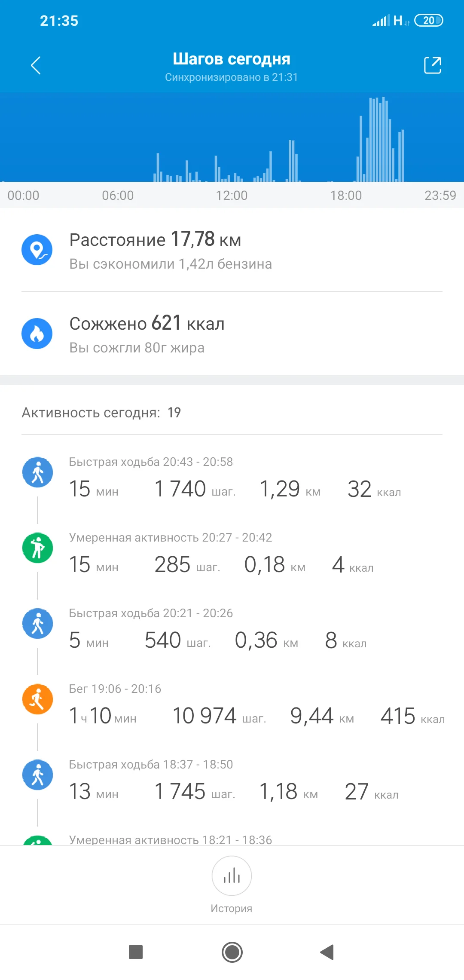Viewport: 464px width, 980px height.
Task: Tap the distance location pin icon
Action: (x=37, y=250)
